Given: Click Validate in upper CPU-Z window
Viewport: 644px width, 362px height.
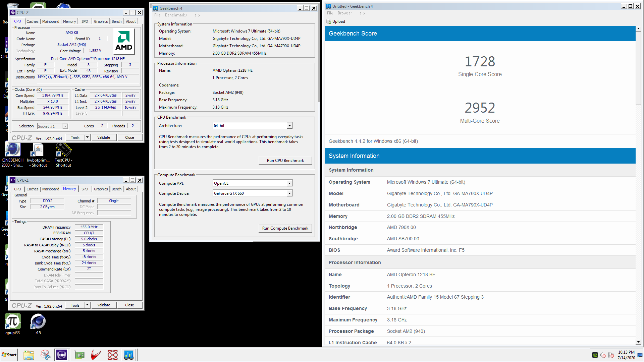Looking at the screenshot, I should (104, 137).
